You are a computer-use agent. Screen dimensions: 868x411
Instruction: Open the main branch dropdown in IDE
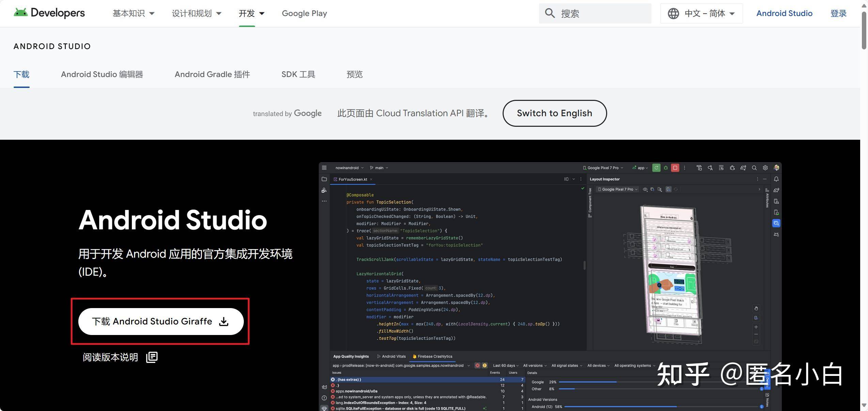click(x=379, y=168)
